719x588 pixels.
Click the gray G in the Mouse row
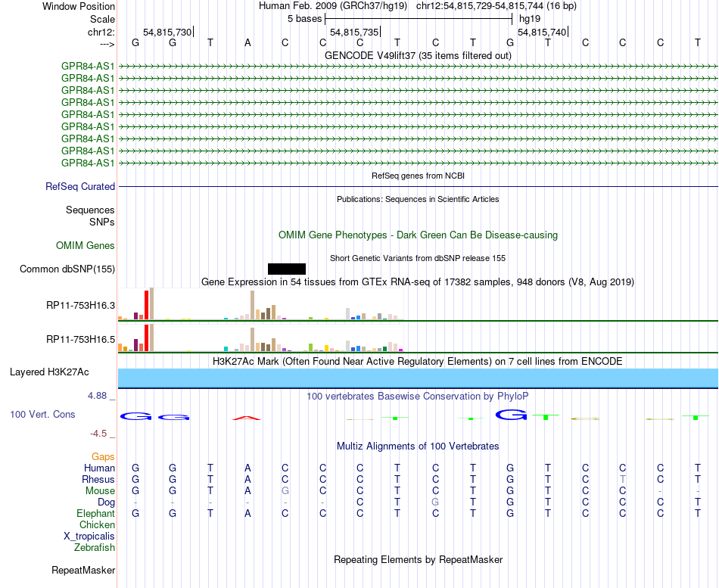(x=285, y=491)
